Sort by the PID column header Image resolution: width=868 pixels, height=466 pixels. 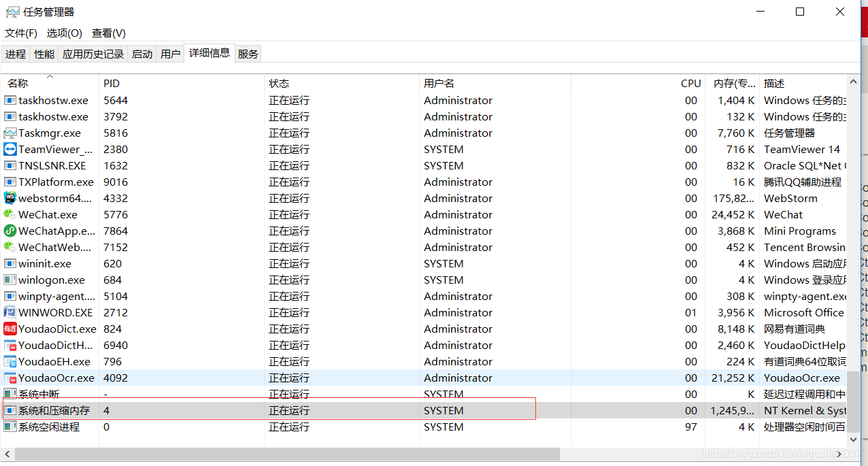pyautogui.click(x=182, y=83)
